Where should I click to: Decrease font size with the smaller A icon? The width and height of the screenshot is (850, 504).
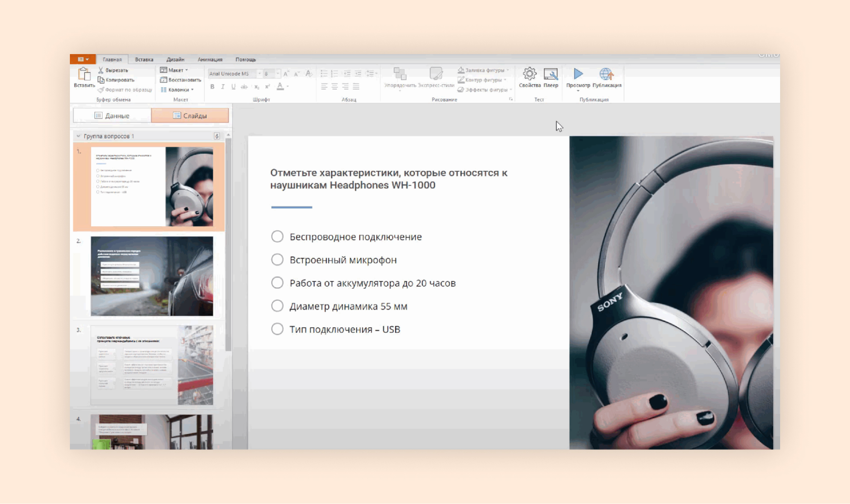pos(296,74)
